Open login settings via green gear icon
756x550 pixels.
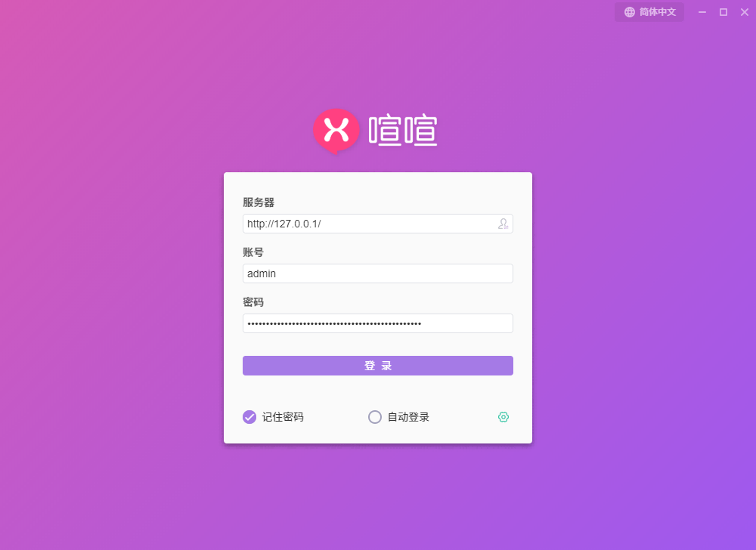coord(503,417)
